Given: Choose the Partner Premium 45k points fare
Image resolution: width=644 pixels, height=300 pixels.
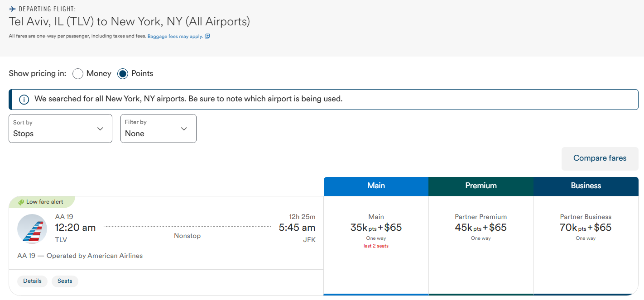Looking at the screenshot, I should 481,228.
